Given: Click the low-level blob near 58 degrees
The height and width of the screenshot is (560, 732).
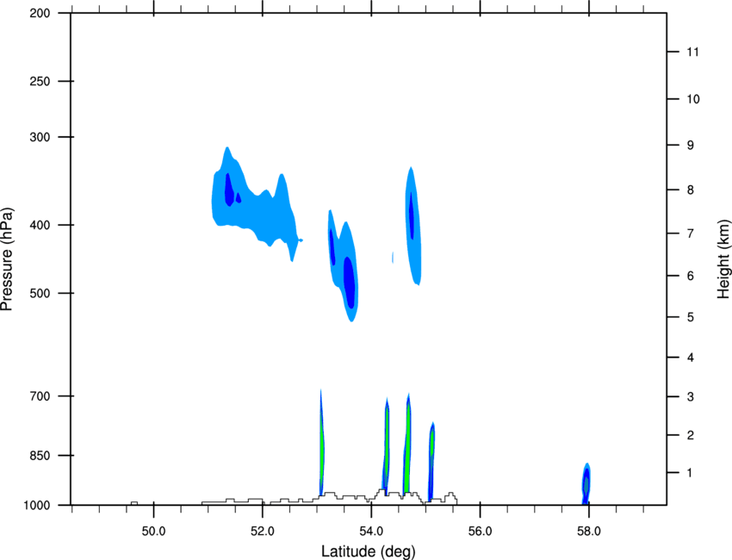Looking at the screenshot, I should (x=586, y=483).
